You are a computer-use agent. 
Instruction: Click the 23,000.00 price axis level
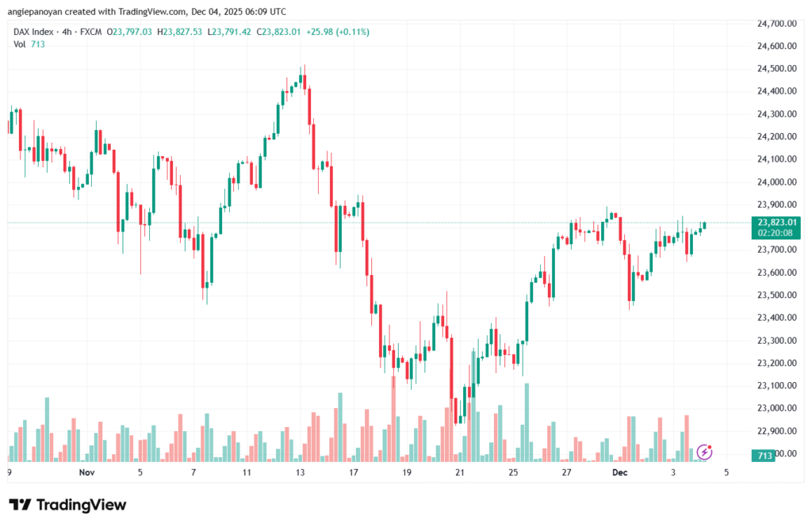776,408
